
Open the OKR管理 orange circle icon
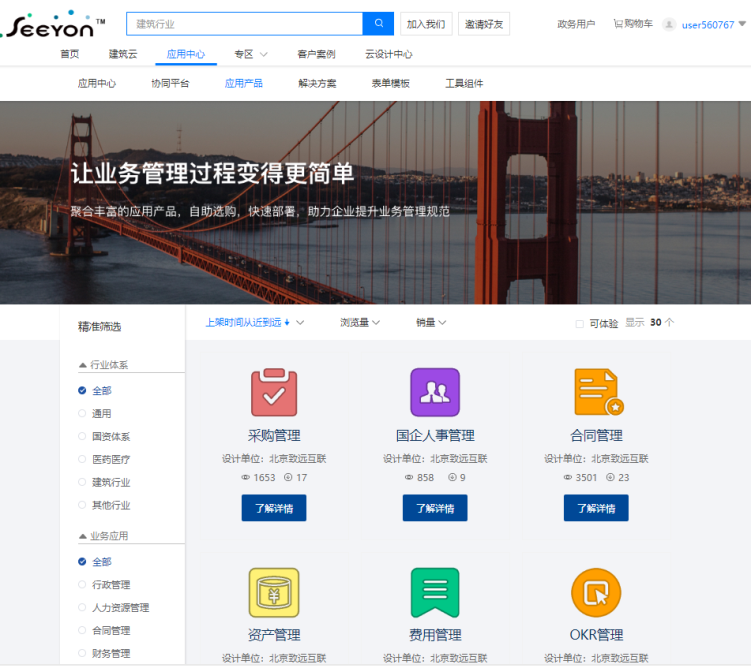tap(596, 592)
